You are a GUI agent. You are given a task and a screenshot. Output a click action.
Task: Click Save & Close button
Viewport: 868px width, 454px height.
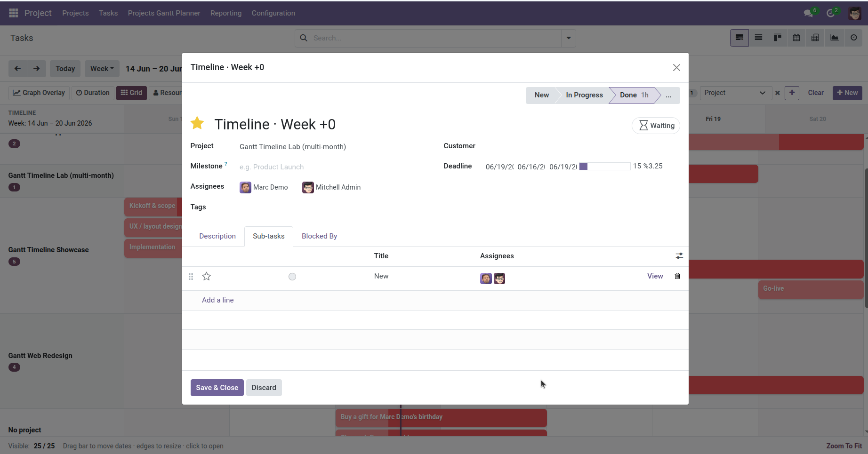tap(217, 388)
